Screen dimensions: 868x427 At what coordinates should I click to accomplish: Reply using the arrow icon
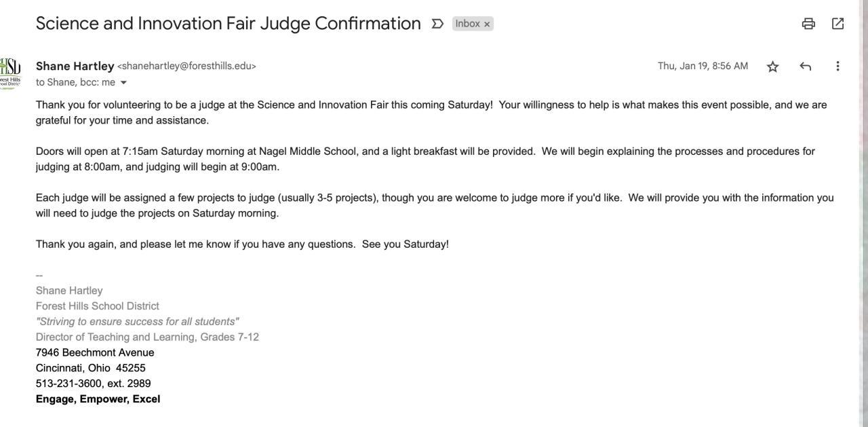coord(806,67)
